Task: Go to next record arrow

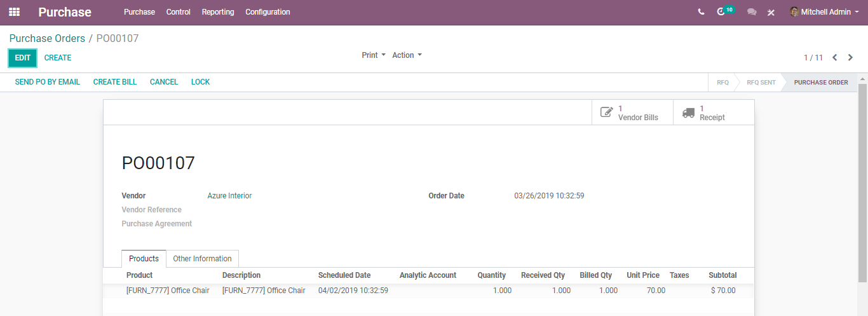Action: [850, 58]
